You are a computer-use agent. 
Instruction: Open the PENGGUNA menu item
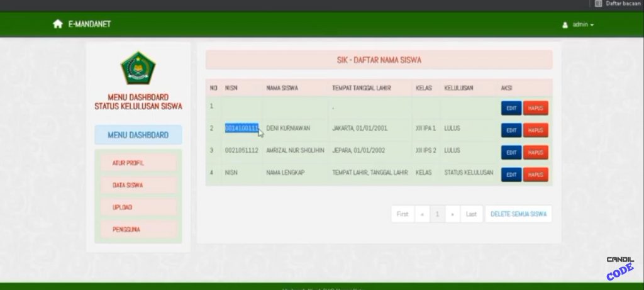click(138, 230)
